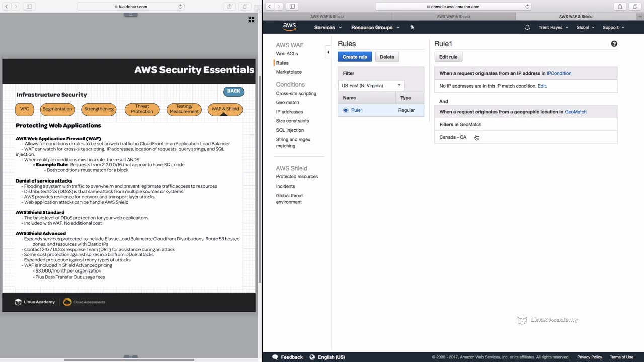Image resolution: width=644 pixels, height=362 pixels.
Task: Show tab overview in lucidchart.com Safari window
Action: pos(245,7)
